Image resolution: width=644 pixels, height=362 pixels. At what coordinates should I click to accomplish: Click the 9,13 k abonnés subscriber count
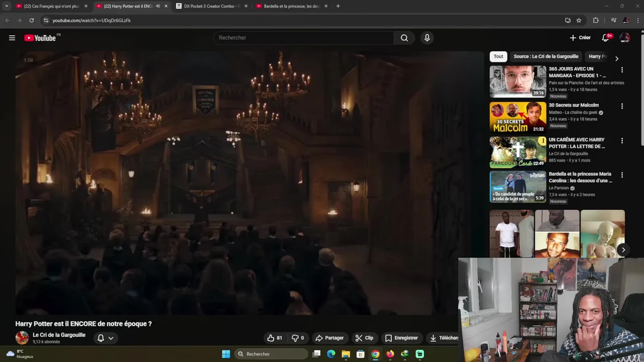(46, 342)
